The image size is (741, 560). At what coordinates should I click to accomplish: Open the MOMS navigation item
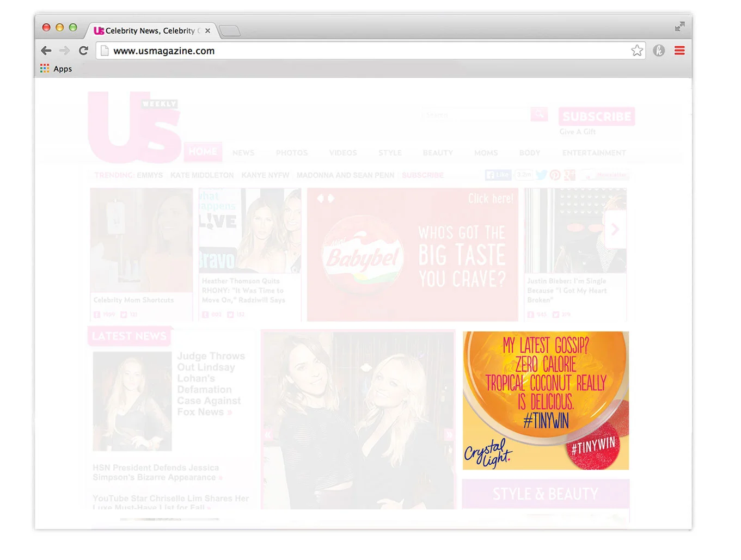click(486, 153)
